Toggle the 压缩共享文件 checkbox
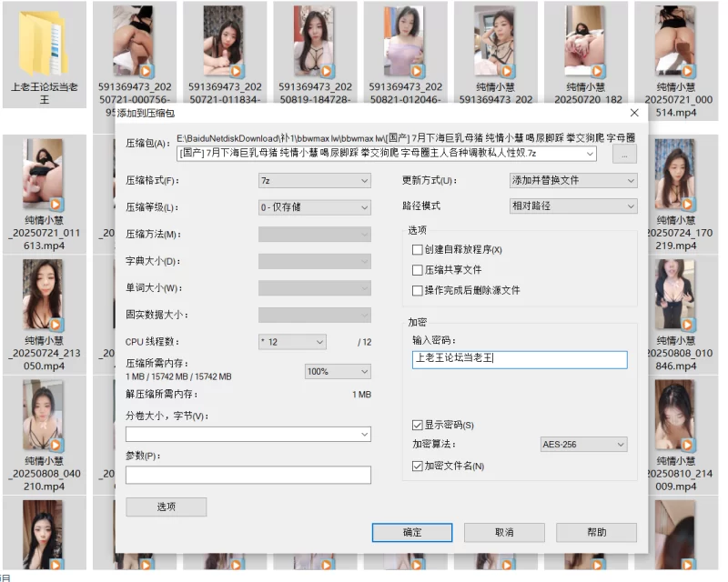 point(418,270)
